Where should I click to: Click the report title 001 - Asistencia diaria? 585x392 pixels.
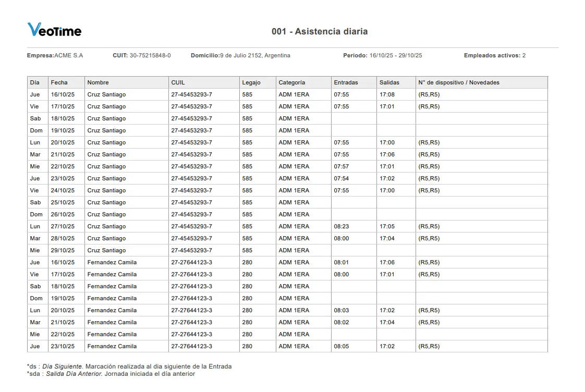coord(320,31)
